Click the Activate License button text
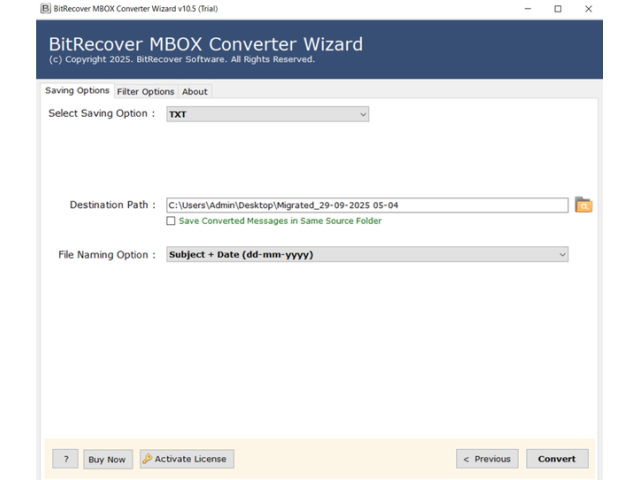 pos(192,459)
